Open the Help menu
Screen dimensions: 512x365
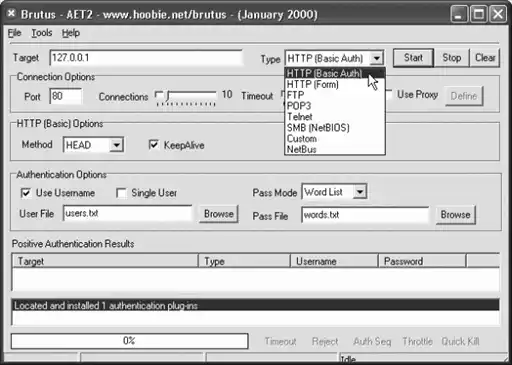click(x=71, y=33)
